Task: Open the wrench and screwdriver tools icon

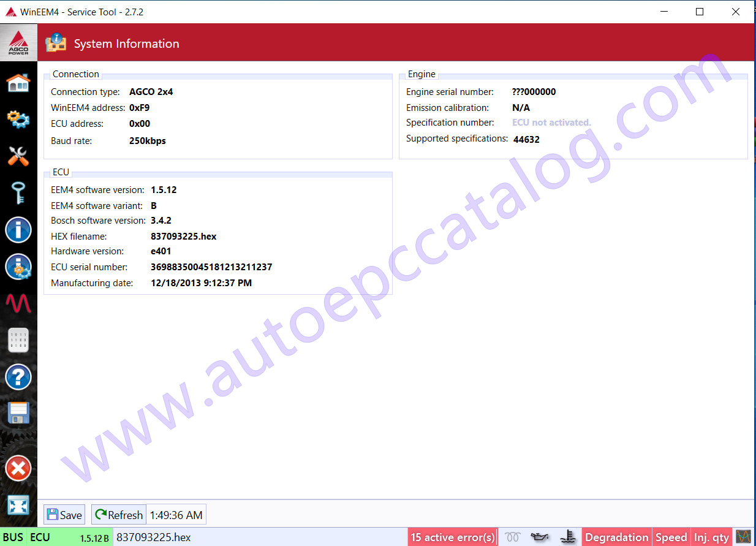Action: click(18, 156)
